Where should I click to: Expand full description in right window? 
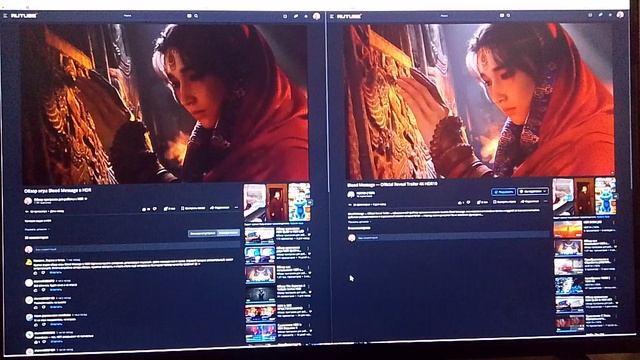tap(359, 222)
